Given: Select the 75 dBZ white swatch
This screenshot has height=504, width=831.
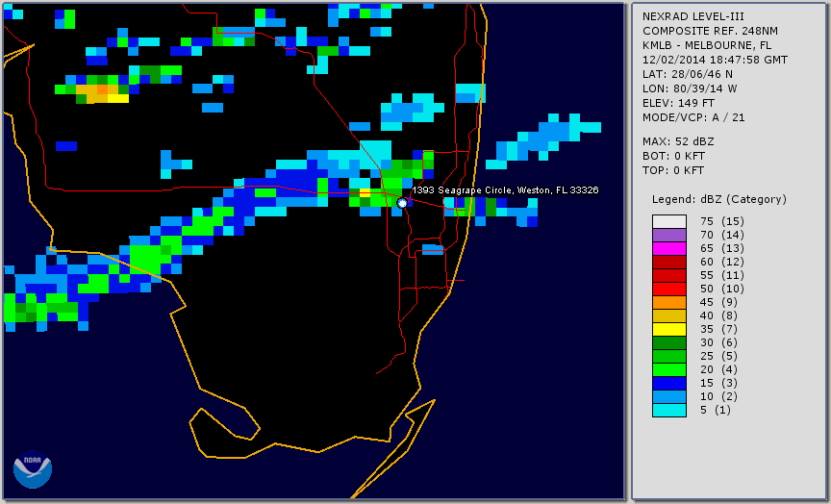Looking at the screenshot, I should click(x=669, y=221).
